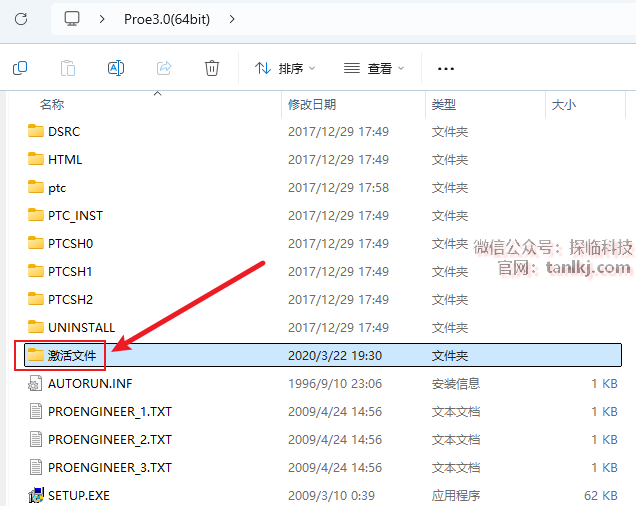Select the HTML folder name
Viewport: 636px width, 506px height.
point(65,159)
